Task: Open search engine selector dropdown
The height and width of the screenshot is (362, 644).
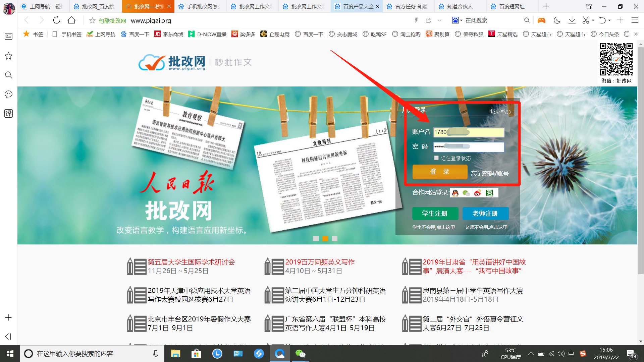Action: 457,20
